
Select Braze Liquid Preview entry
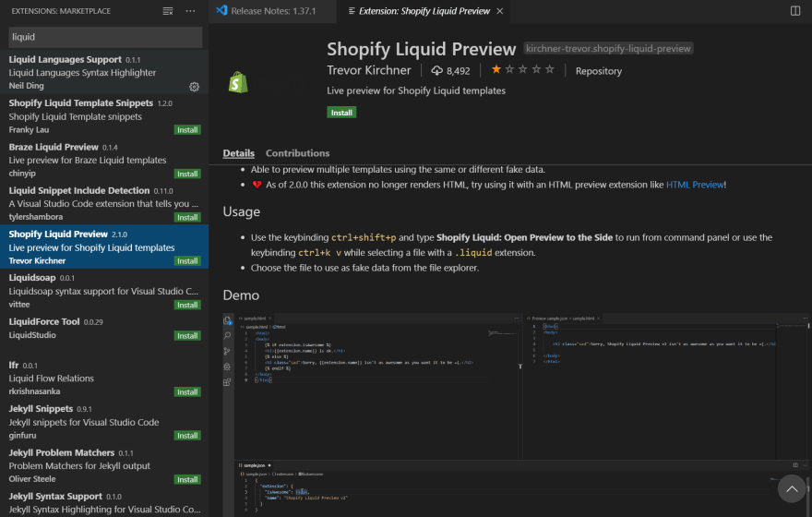(x=104, y=160)
